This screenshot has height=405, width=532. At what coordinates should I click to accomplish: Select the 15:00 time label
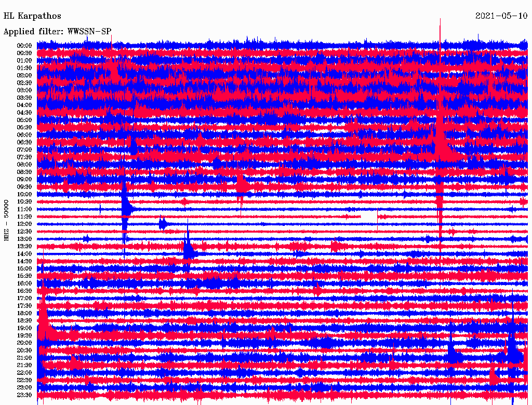pos(24,268)
